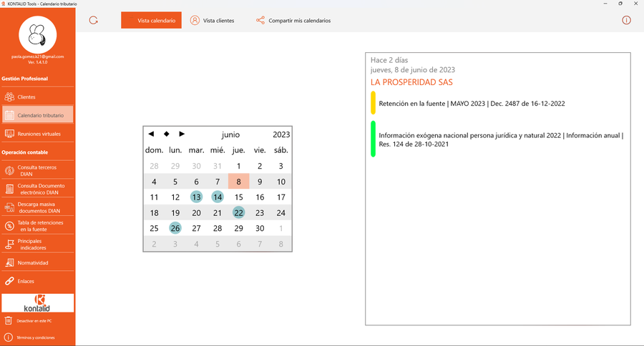Open Clientes in sidebar
Screen dimensions: 644x346
coord(37,97)
